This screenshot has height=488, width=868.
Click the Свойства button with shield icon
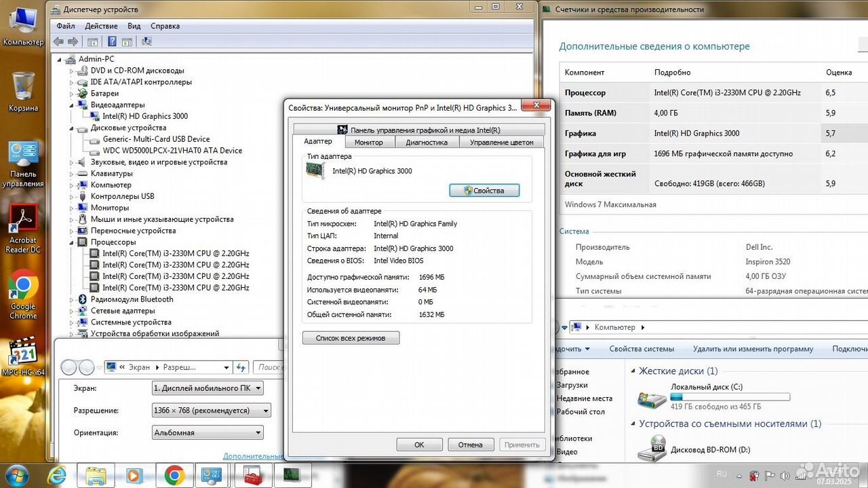[x=484, y=191]
